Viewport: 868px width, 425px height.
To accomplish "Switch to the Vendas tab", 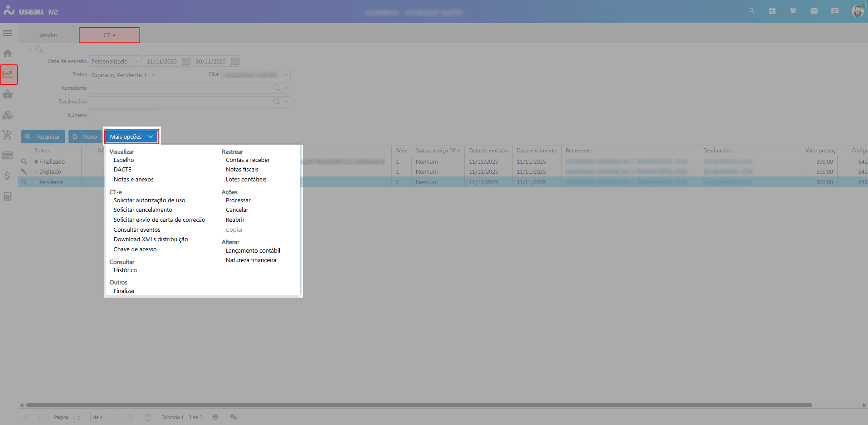I will point(48,35).
